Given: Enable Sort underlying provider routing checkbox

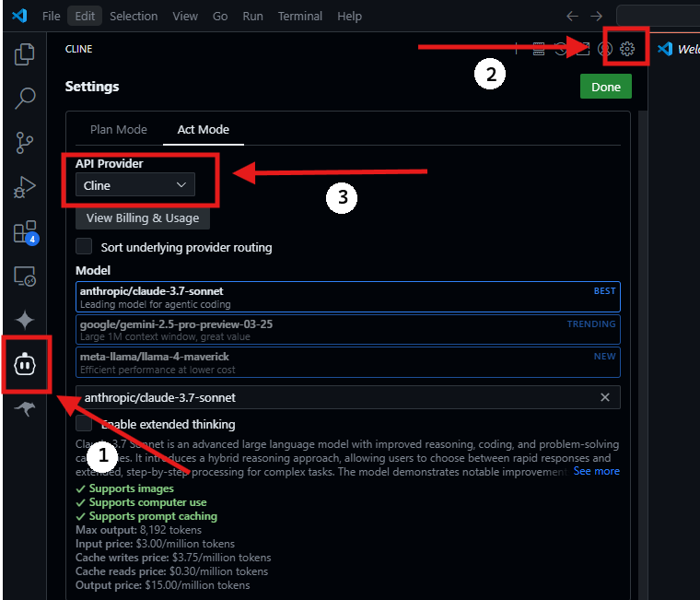Looking at the screenshot, I should 84,247.
